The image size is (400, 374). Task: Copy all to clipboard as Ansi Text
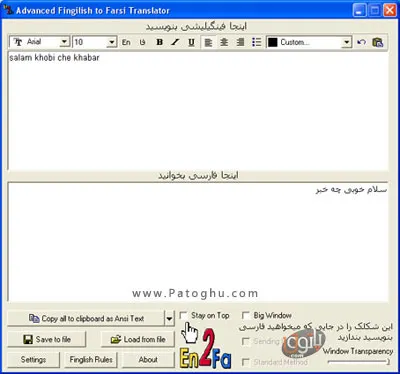pyautogui.click(x=86, y=319)
